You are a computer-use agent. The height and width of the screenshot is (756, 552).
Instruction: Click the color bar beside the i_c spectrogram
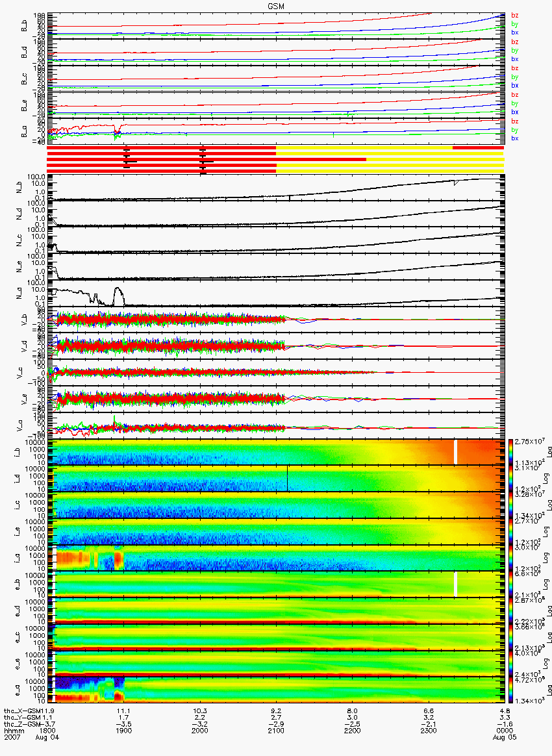tap(510, 505)
